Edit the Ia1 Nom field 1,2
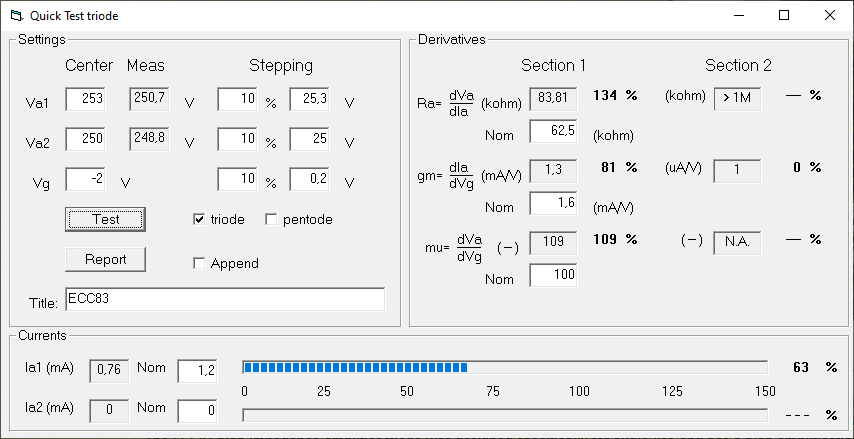Image resolution: width=854 pixels, height=439 pixels. (197, 371)
